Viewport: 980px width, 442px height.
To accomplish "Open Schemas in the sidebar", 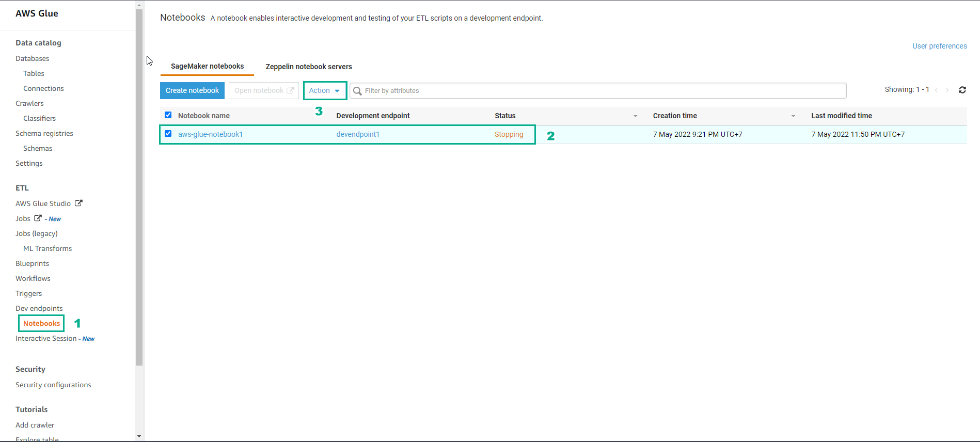I will coord(38,148).
